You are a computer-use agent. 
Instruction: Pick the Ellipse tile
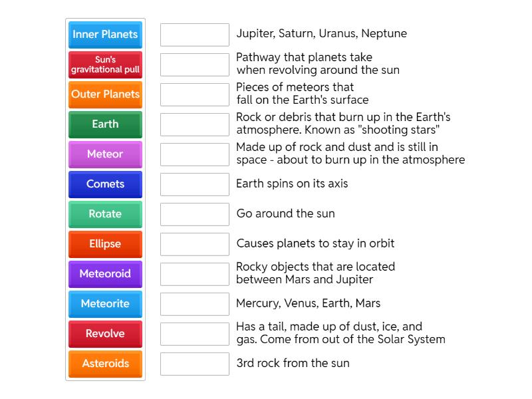105,244
